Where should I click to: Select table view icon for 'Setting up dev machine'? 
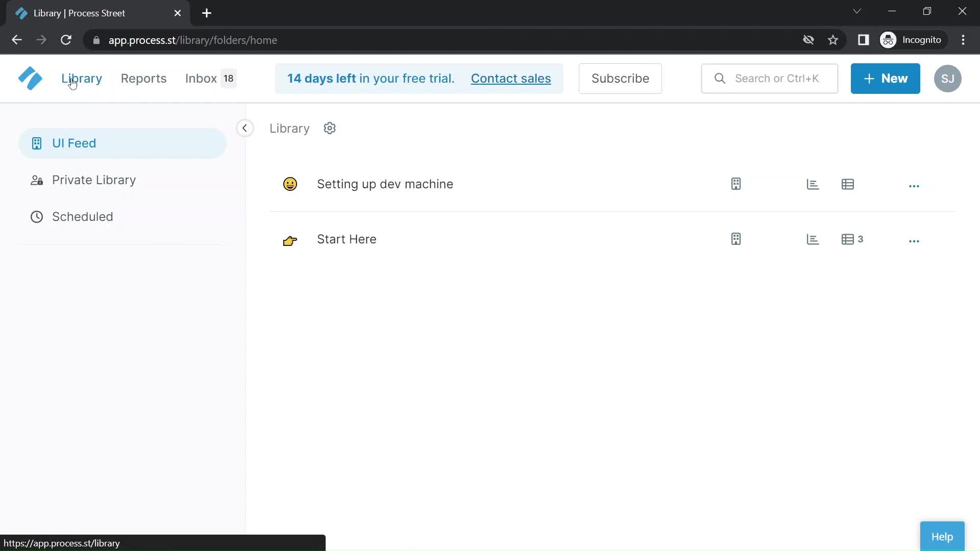(x=848, y=184)
